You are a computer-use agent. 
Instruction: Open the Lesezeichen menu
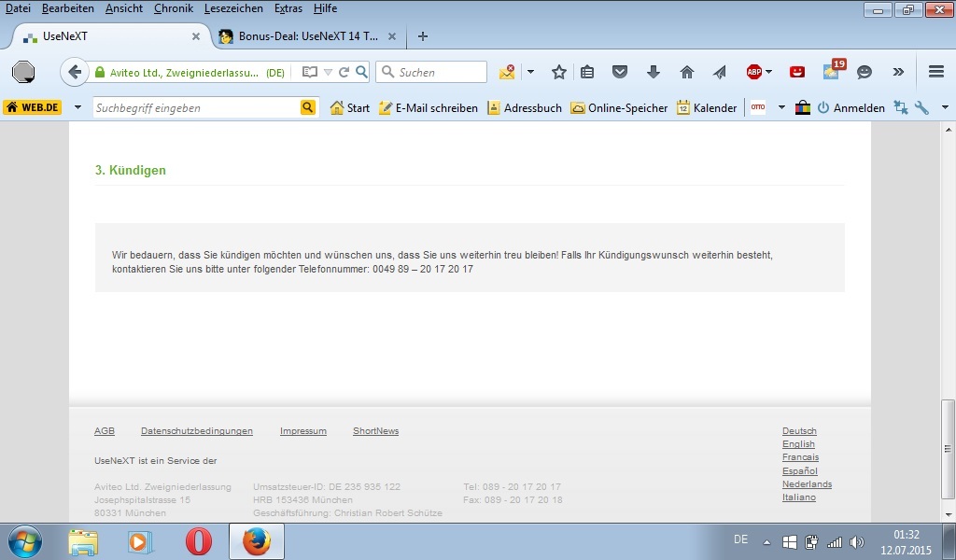pos(233,8)
